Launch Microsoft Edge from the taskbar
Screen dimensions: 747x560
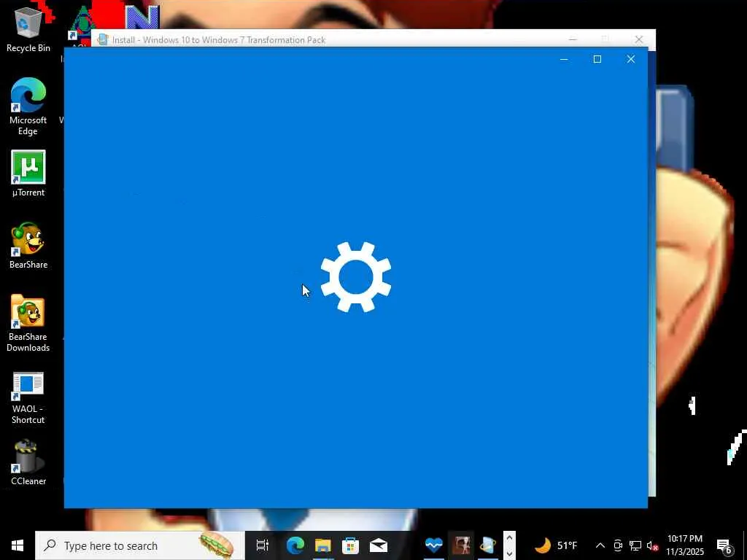pos(295,545)
